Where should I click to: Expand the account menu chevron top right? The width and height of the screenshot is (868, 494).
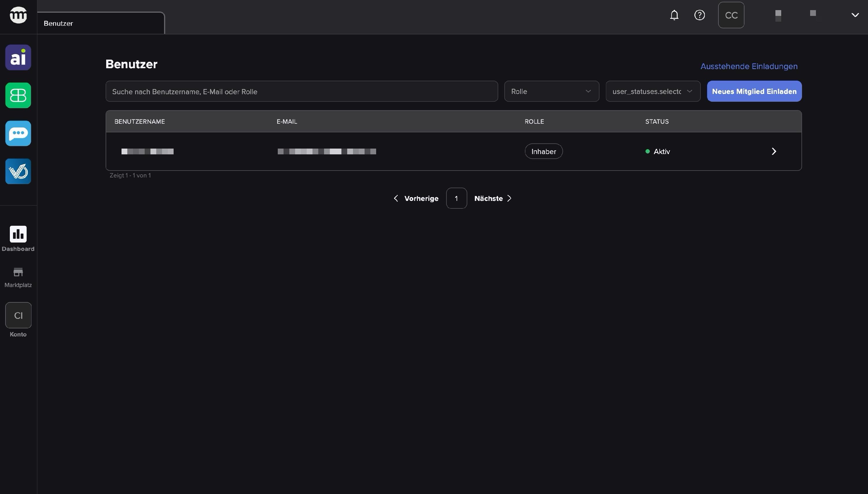coord(855,15)
